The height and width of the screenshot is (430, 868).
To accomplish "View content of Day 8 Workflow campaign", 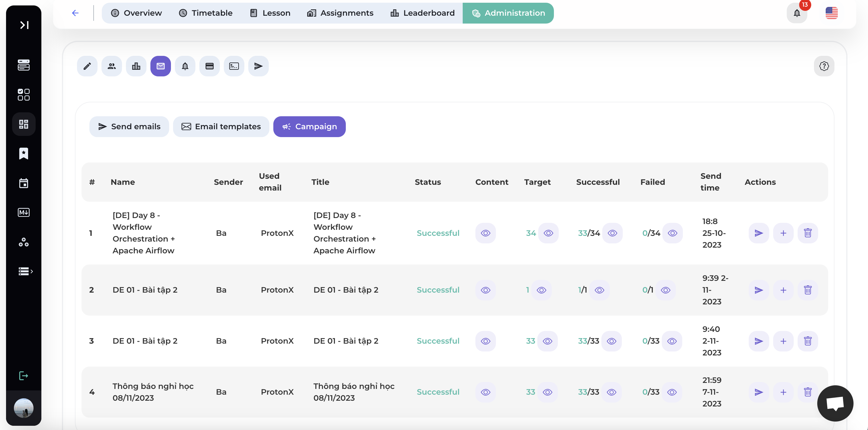I will pyautogui.click(x=485, y=233).
